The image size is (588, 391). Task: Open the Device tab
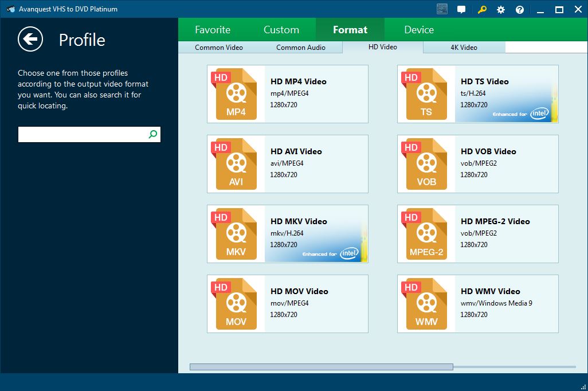click(419, 30)
